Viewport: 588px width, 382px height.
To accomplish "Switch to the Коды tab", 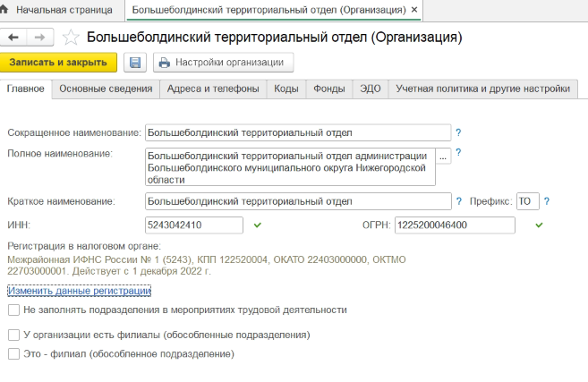I will [286, 89].
